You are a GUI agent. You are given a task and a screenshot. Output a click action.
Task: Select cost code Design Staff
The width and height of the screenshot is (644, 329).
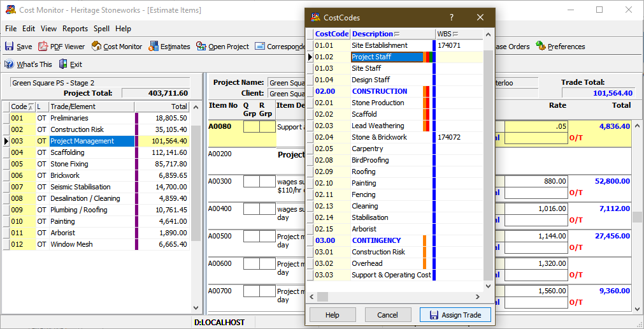395,80
